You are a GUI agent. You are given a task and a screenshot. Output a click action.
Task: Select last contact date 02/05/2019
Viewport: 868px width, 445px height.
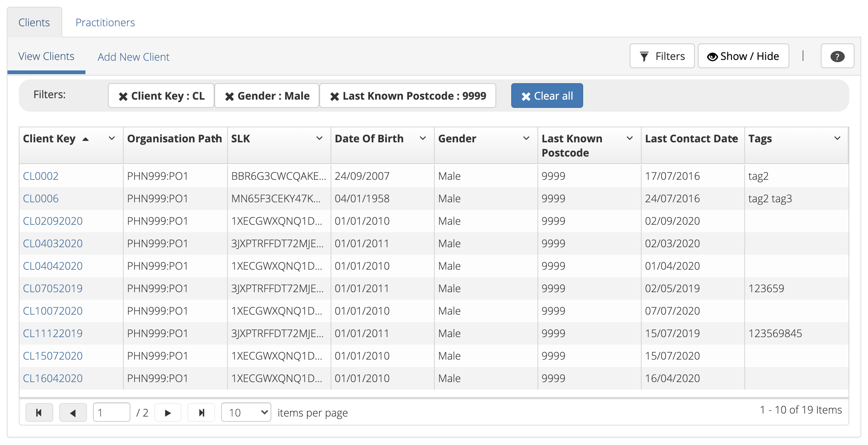tap(672, 288)
